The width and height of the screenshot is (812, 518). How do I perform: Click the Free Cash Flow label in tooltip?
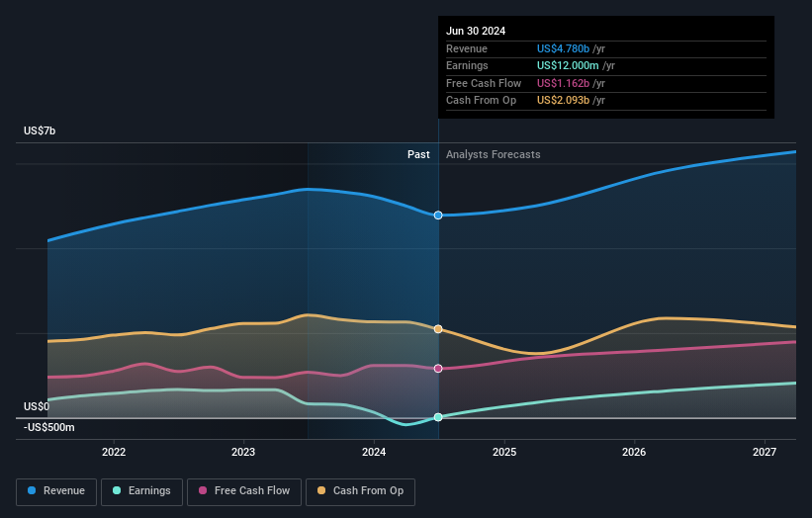[484, 83]
